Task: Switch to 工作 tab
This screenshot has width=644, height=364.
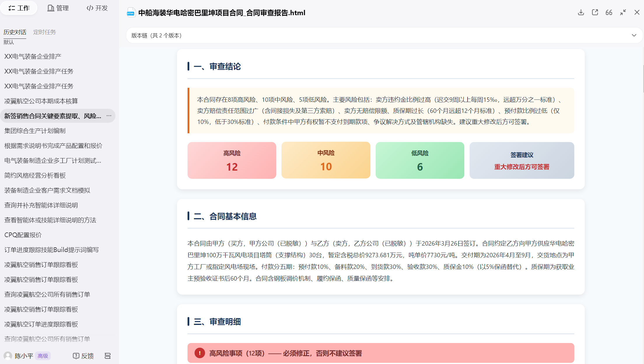Action: pos(19,8)
